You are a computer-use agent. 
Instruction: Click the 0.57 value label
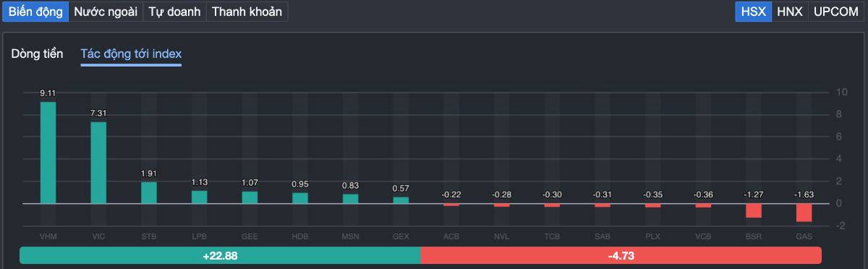coord(401,189)
